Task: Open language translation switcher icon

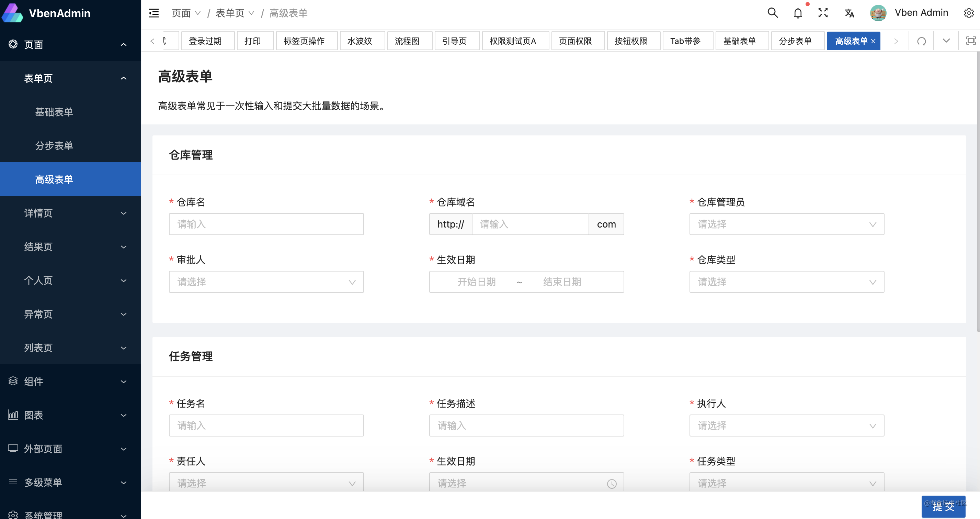Action: tap(849, 13)
